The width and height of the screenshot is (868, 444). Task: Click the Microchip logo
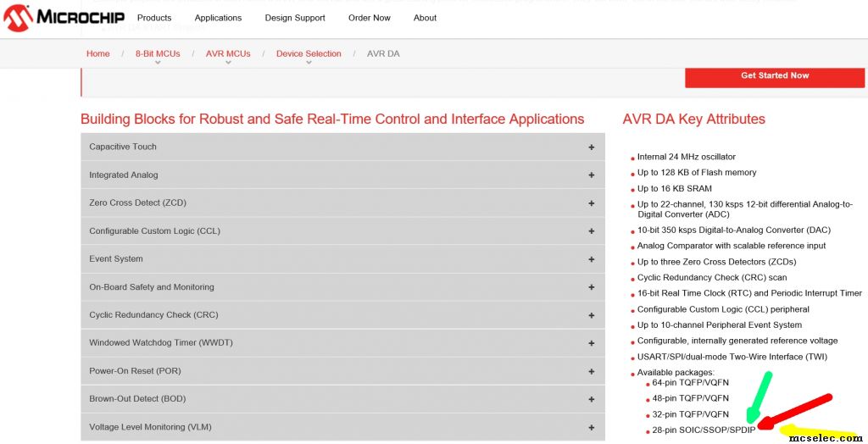pyautogui.click(x=64, y=18)
